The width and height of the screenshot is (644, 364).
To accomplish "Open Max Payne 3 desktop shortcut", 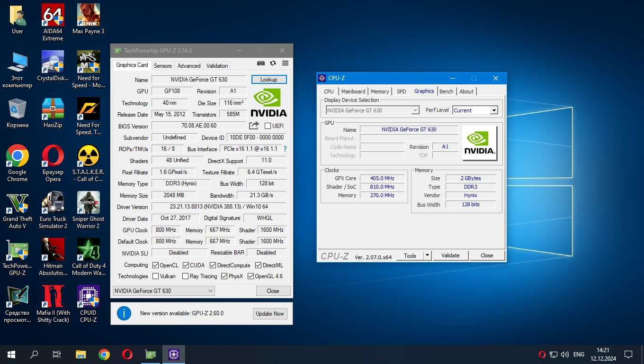I will [89, 19].
